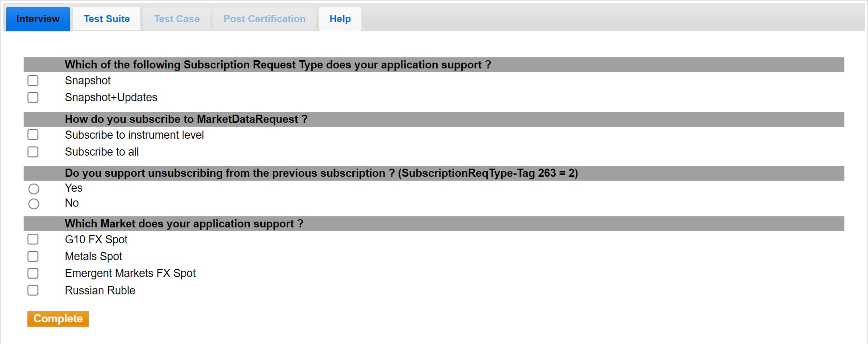
Task: Check the Snapshot checkbox
Action: click(x=33, y=80)
